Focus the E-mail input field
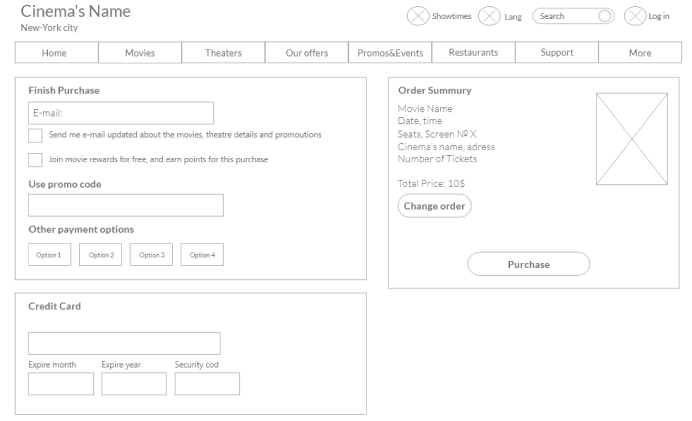Viewport: 692px width, 421px height. click(x=121, y=113)
